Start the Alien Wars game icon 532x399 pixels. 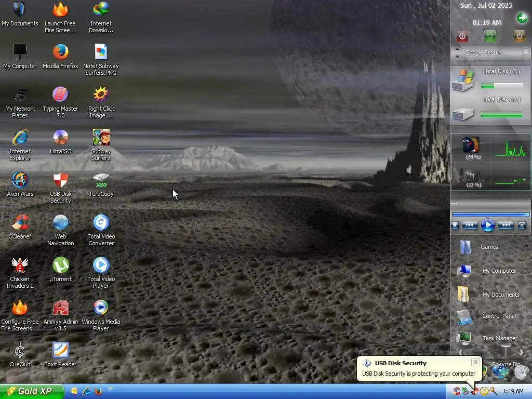click(20, 184)
